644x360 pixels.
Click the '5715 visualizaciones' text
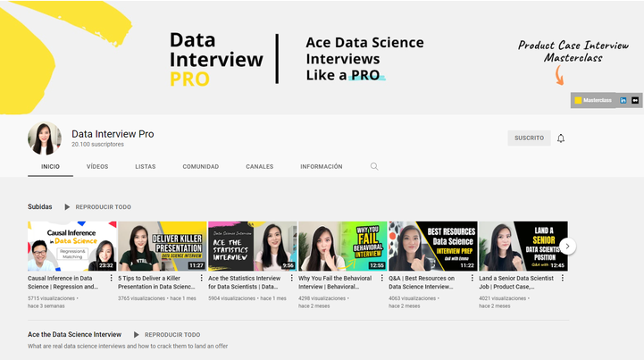[51, 298]
